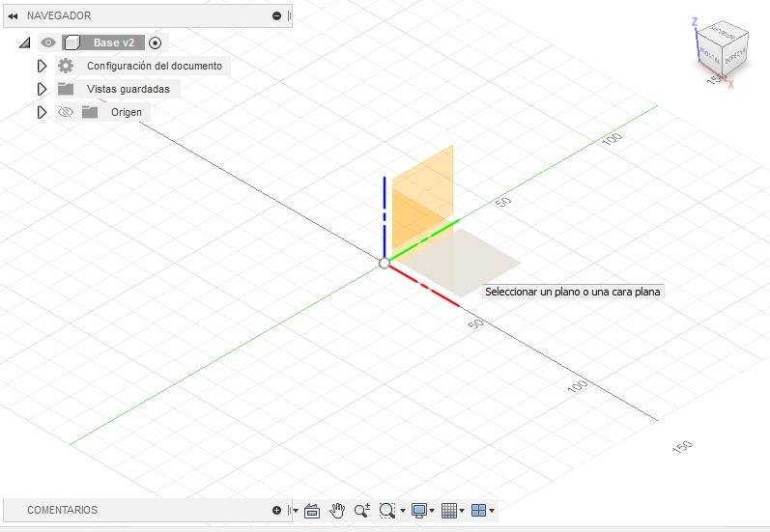Screen dimensions: 770x532
Task: Open the Display Settings dropdown arrow
Action: pos(432,511)
